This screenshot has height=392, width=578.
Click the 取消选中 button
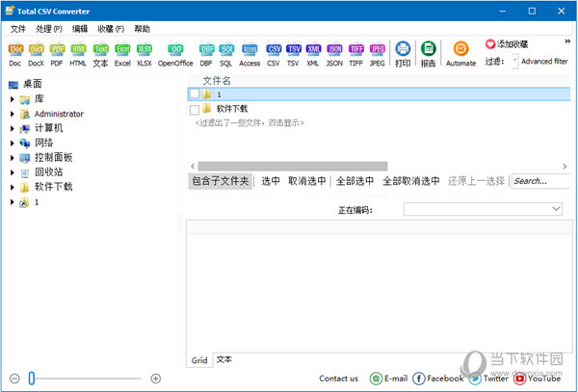tap(307, 181)
